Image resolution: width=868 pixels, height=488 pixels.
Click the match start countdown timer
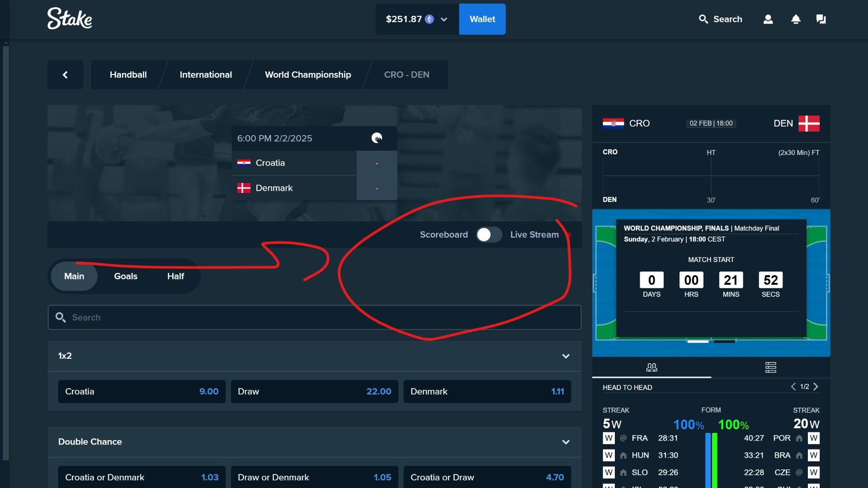[x=711, y=284]
